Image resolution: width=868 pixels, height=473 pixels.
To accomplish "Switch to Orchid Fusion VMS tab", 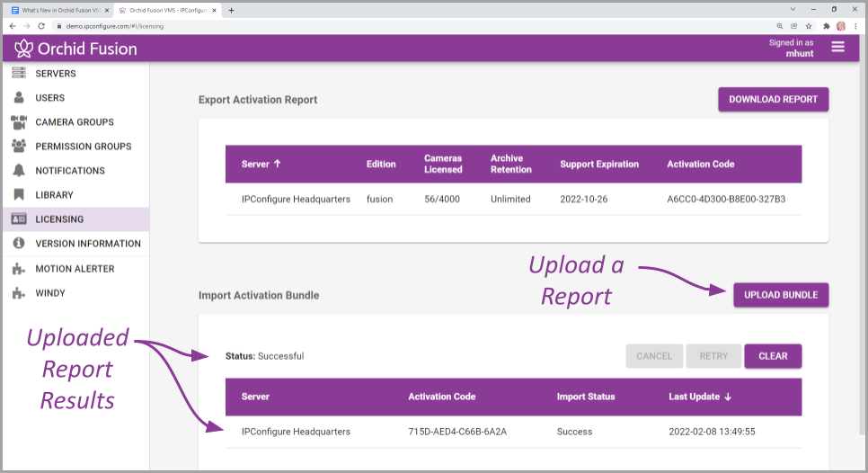I will pos(167,10).
